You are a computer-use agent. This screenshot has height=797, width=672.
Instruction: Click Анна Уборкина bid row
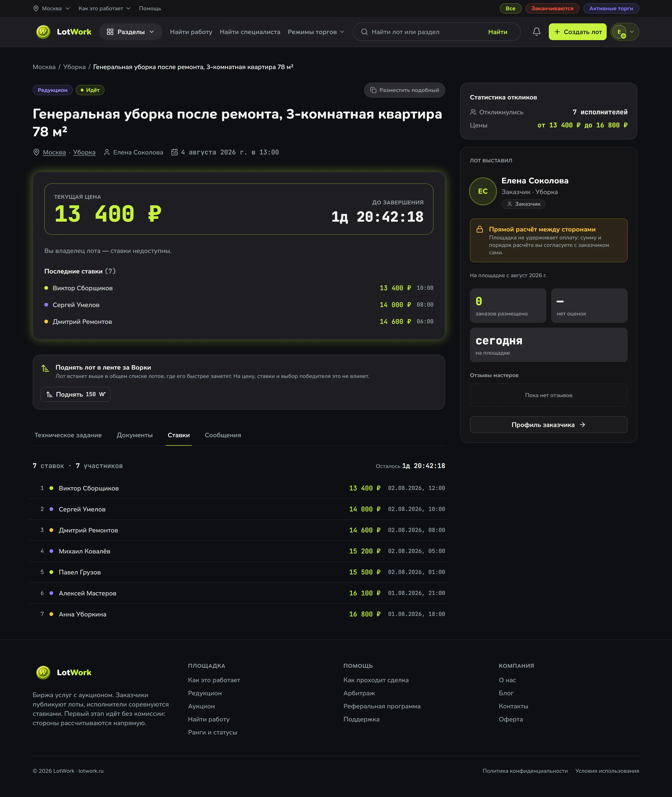pos(239,614)
